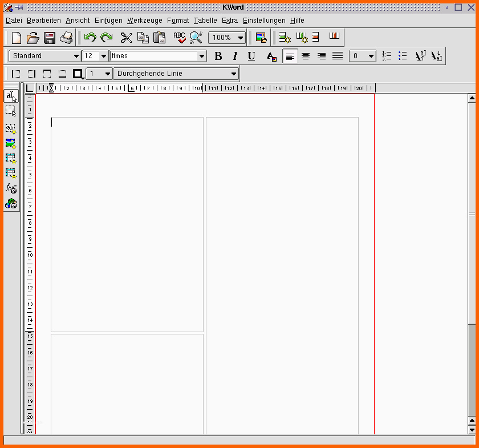Image resolution: width=479 pixels, height=448 pixels.
Task: Open the Durchgehende Linie line style dropdown
Action: point(176,74)
